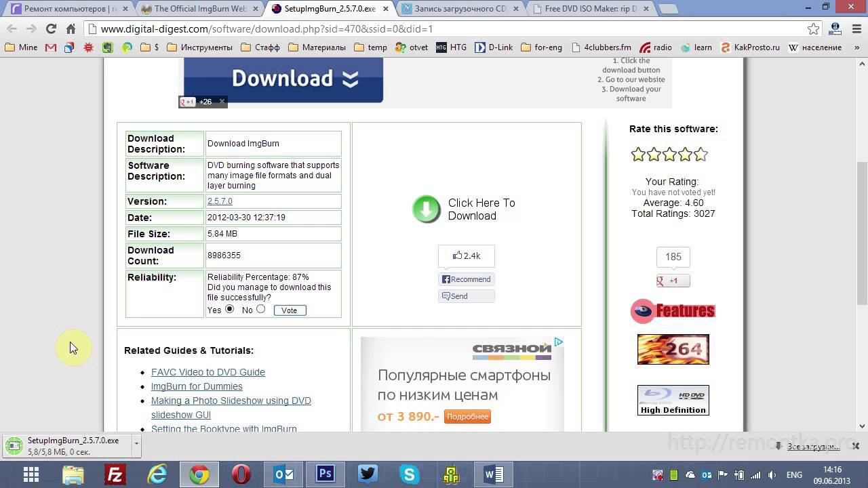868x488 pixels.
Task: Open the 2.5.7.0 version link
Action: tap(220, 201)
